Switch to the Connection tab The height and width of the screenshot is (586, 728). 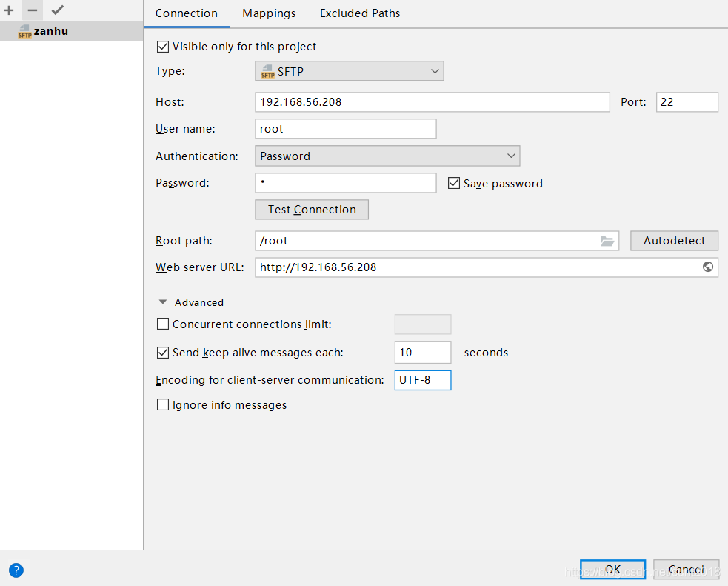point(186,13)
